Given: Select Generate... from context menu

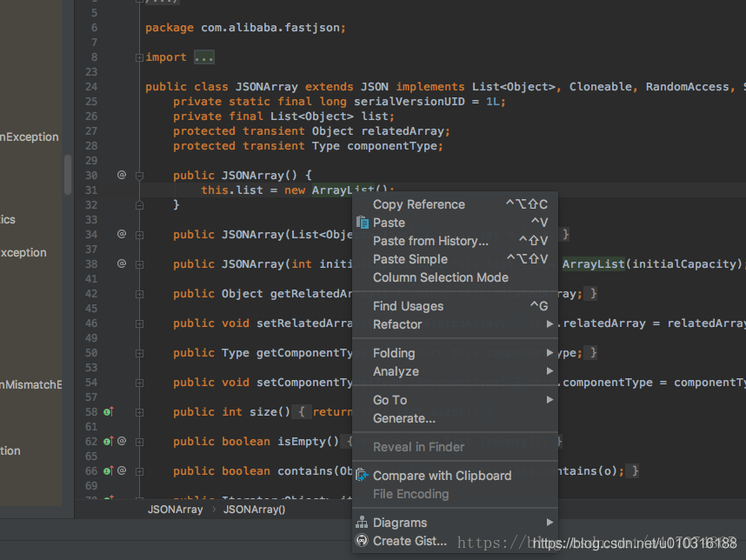Looking at the screenshot, I should (x=455, y=418).
